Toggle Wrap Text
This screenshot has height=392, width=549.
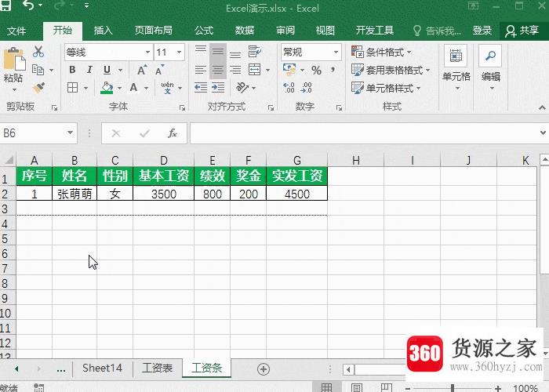coord(255,52)
